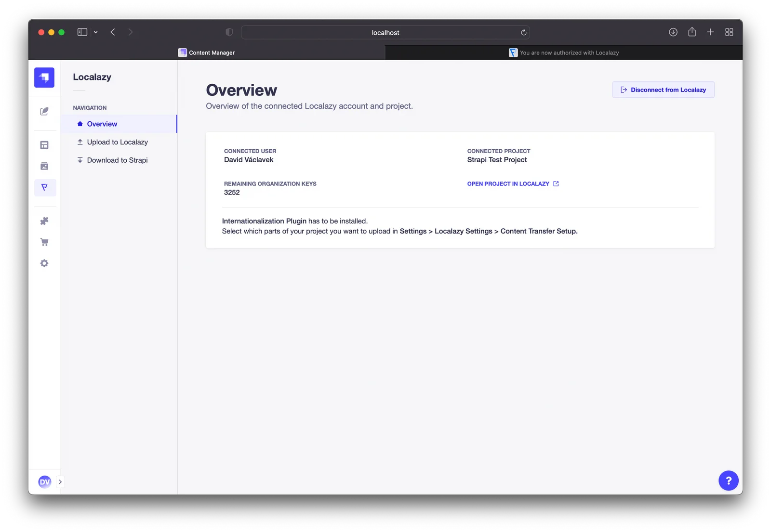Open the Marketplace cart icon
This screenshot has height=532, width=771.
click(x=44, y=241)
